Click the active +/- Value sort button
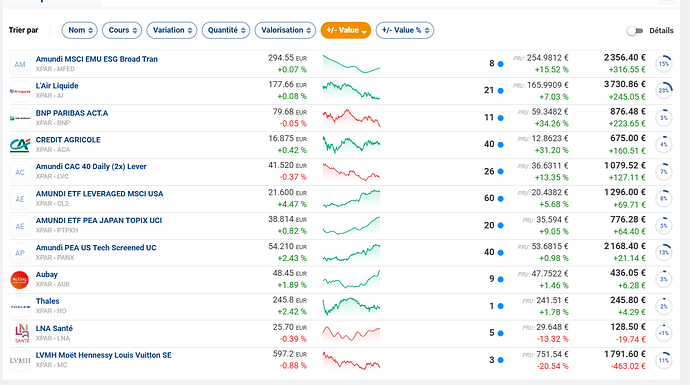Image resolution: width=690 pixels, height=385 pixels. coord(346,30)
